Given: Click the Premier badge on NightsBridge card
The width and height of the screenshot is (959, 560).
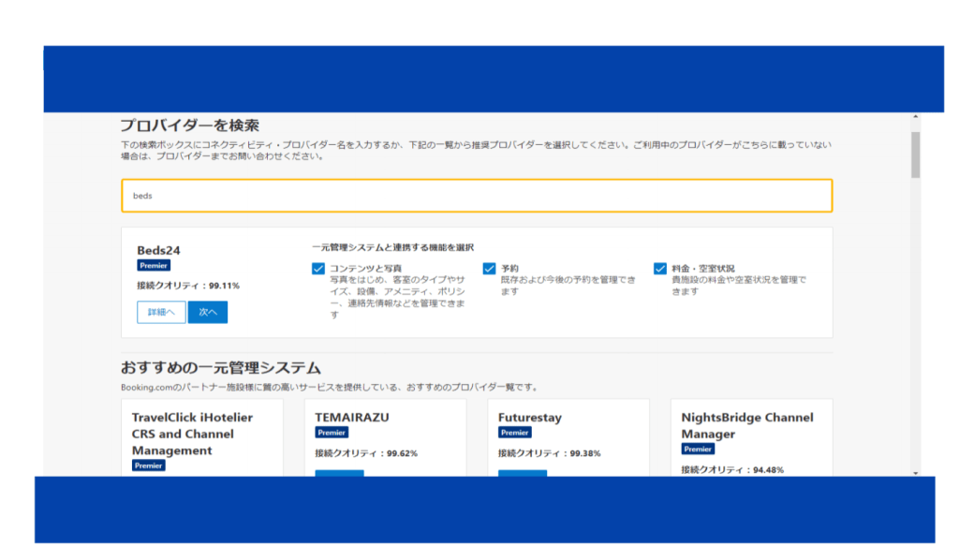Looking at the screenshot, I should coord(698,449).
